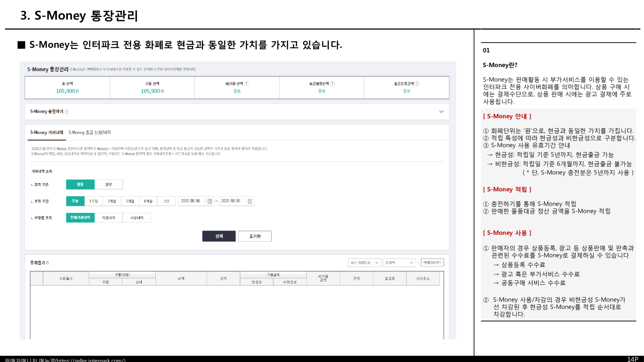644x362 pixels.
Task: Click the 가용 잔액 value 105,900원
Action: pyautogui.click(x=152, y=91)
